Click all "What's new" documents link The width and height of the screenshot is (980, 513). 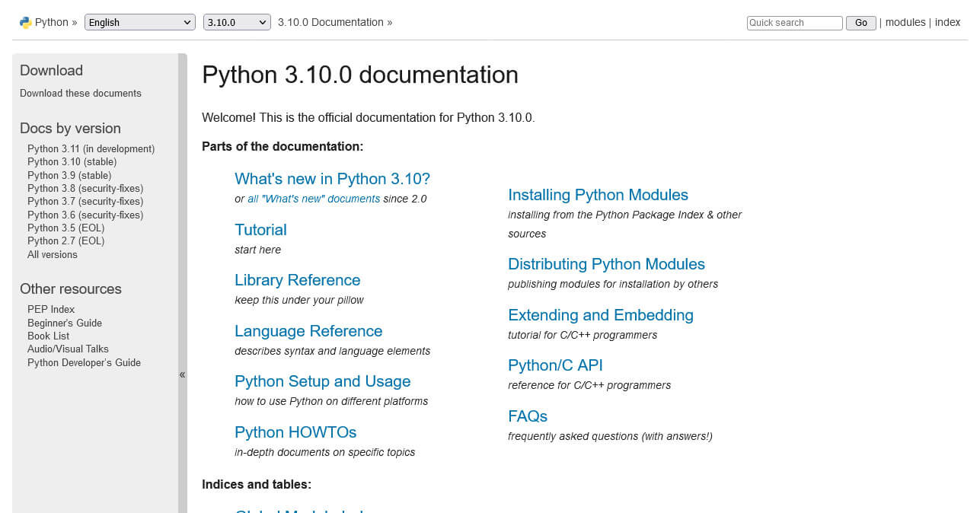tap(314, 199)
